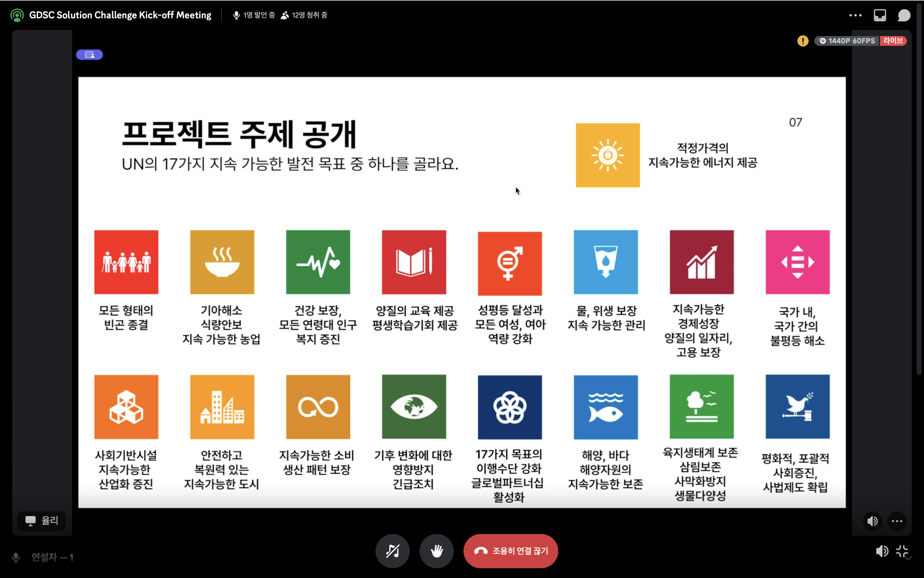Click the orange industry cubes icon
Image resolution: width=924 pixels, height=578 pixels.
coord(126,407)
